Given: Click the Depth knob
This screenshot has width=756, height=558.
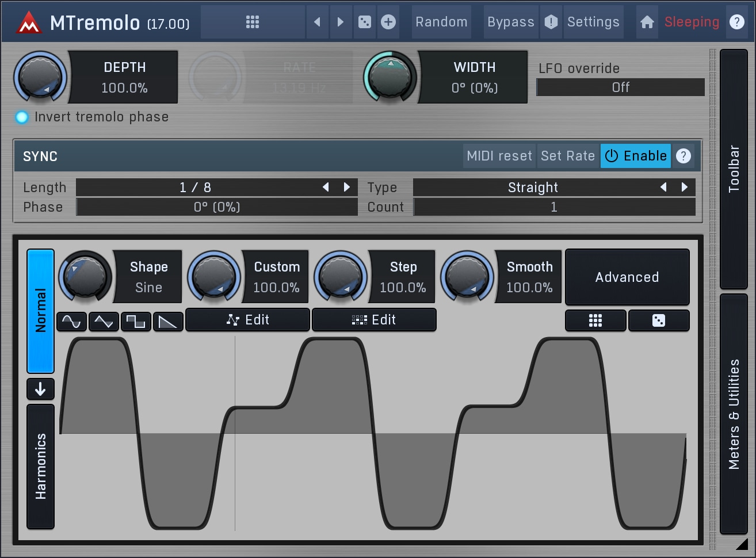Looking at the screenshot, I should coord(40,77).
